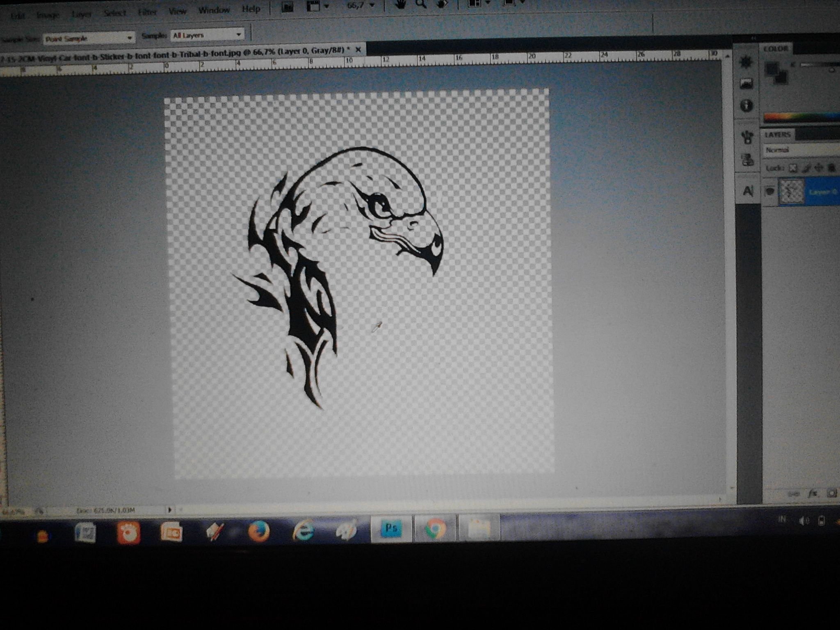
Task: Switch to the Layers panel tab
Action: [x=778, y=135]
